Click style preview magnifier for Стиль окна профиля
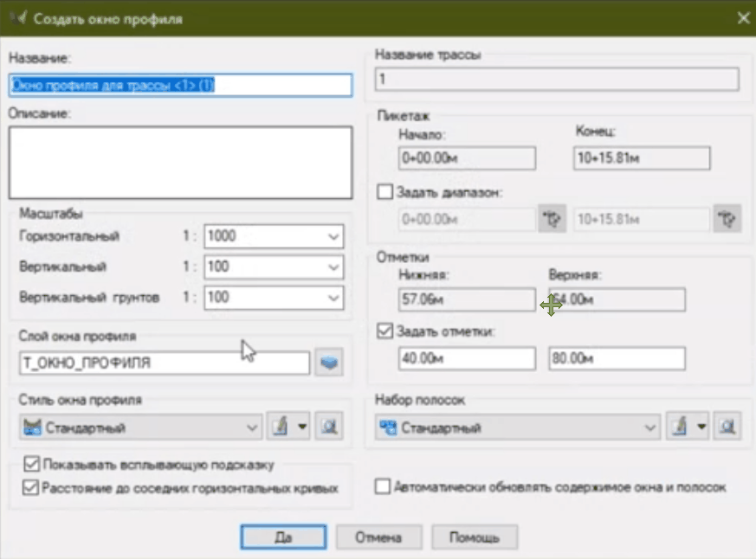Screen dimensions: 756x559 coord(328,427)
